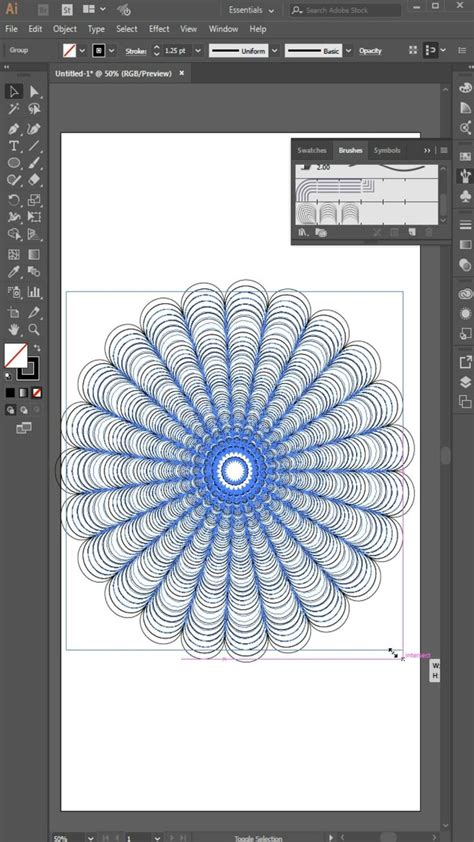
Task: Select the Ellipse tool
Action: click(x=14, y=163)
